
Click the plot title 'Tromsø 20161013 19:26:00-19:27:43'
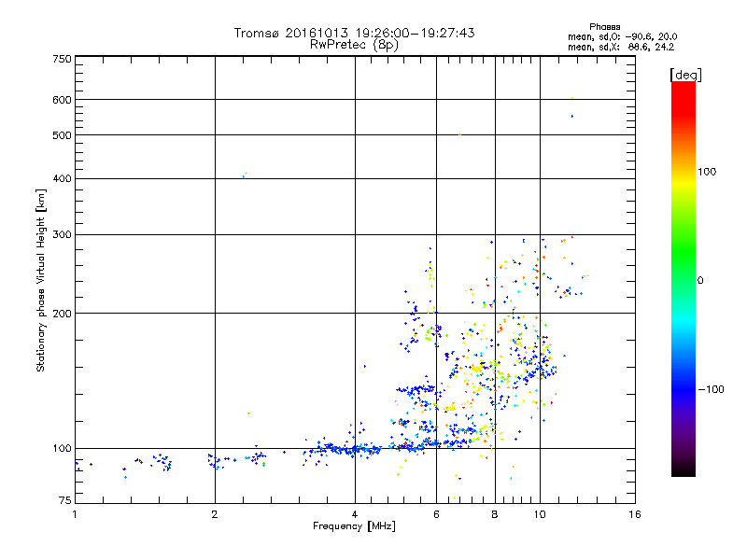354,33
